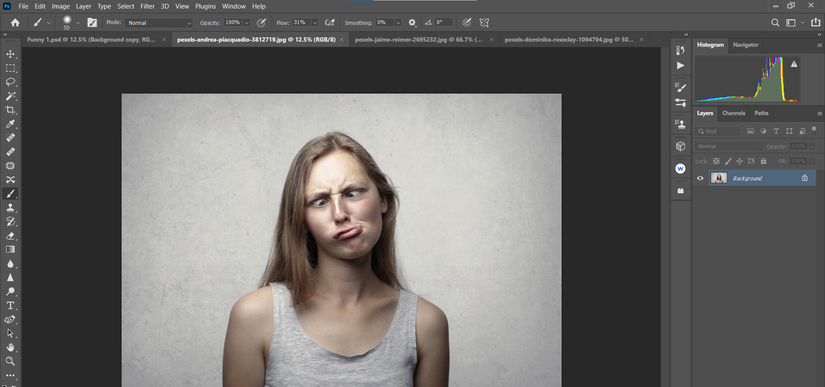Select the Horizontal Type tool

[x=10, y=305]
